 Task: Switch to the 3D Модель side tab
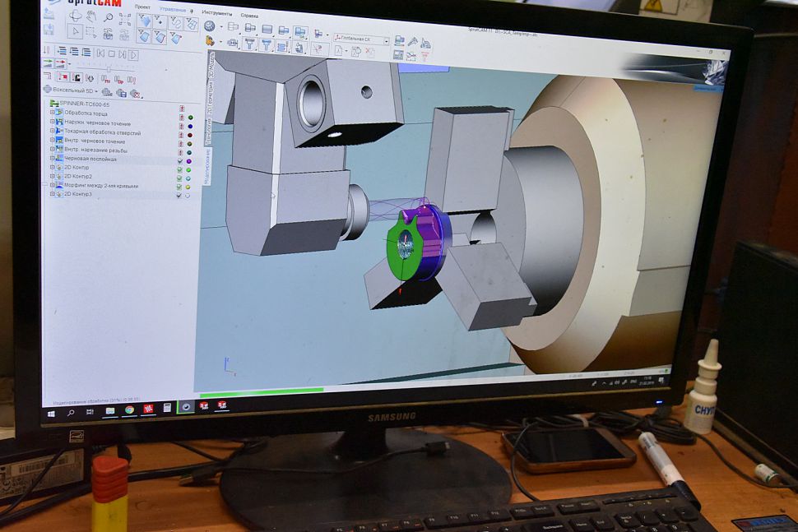(211, 65)
